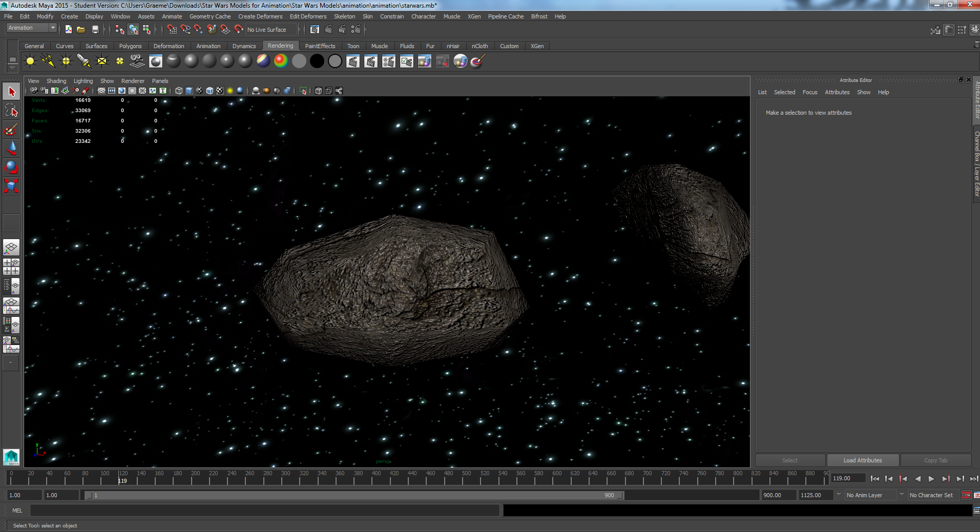Click the Select button in Attribute Editor
Screen dimensions: 980x532
tap(790, 460)
